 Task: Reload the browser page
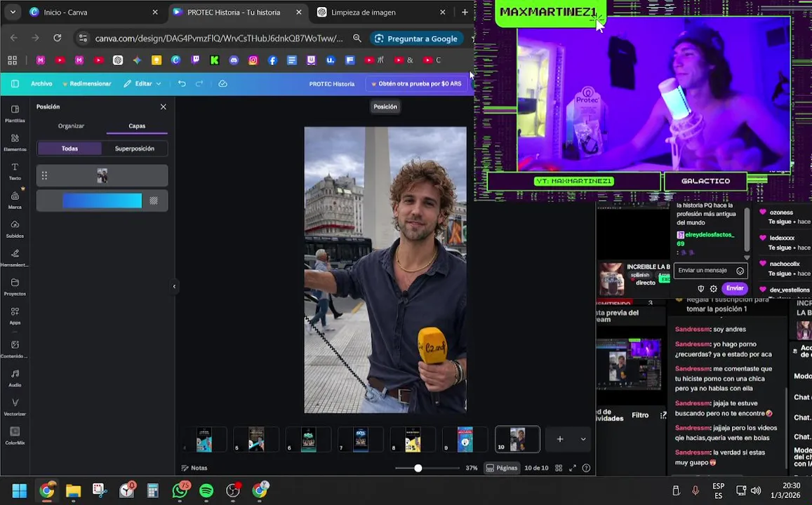click(x=58, y=38)
